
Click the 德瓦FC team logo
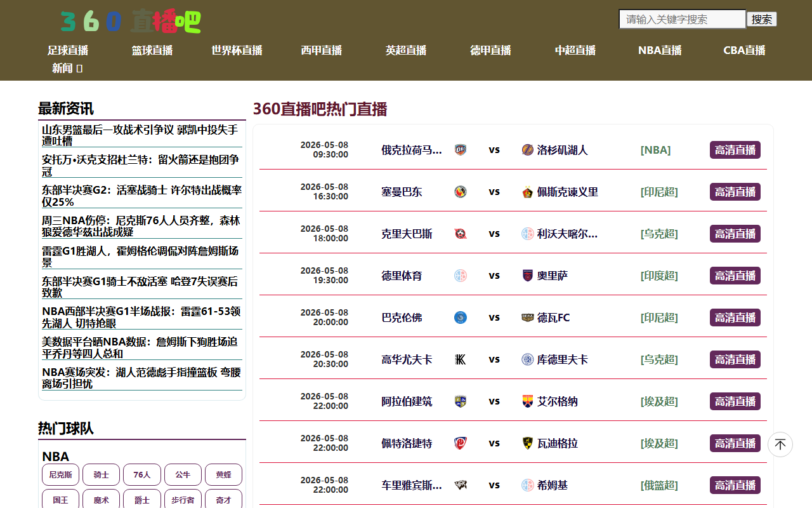coord(528,317)
